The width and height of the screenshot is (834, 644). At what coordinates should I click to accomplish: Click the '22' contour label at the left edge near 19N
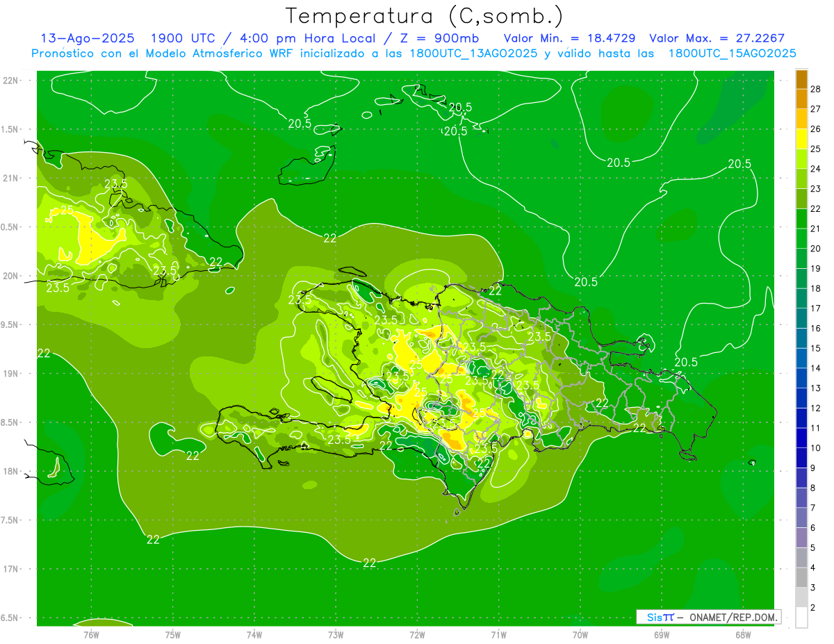[x=43, y=354]
